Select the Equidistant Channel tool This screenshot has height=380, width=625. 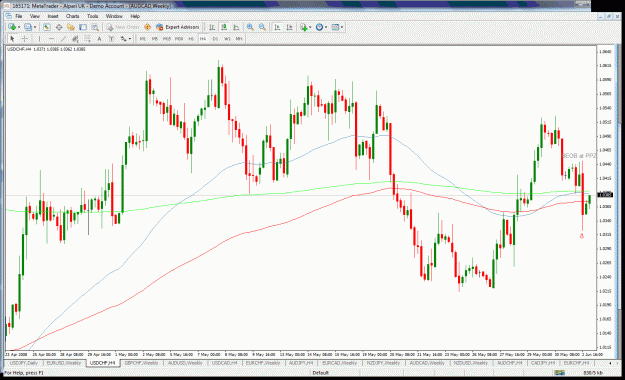point(75,39)
